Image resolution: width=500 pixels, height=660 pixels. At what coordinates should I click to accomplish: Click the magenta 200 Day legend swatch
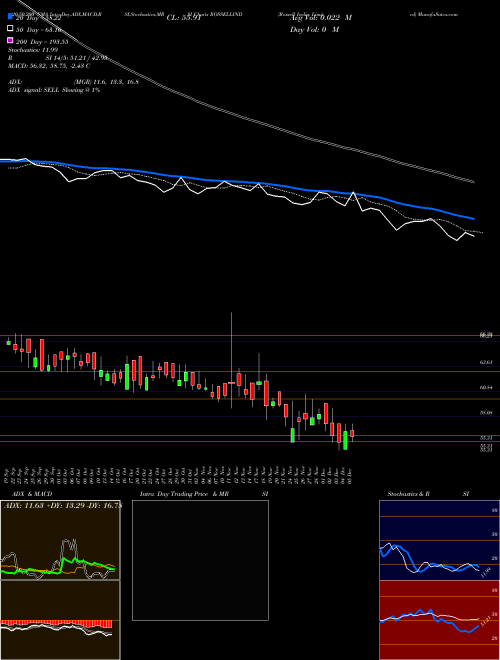11,40
